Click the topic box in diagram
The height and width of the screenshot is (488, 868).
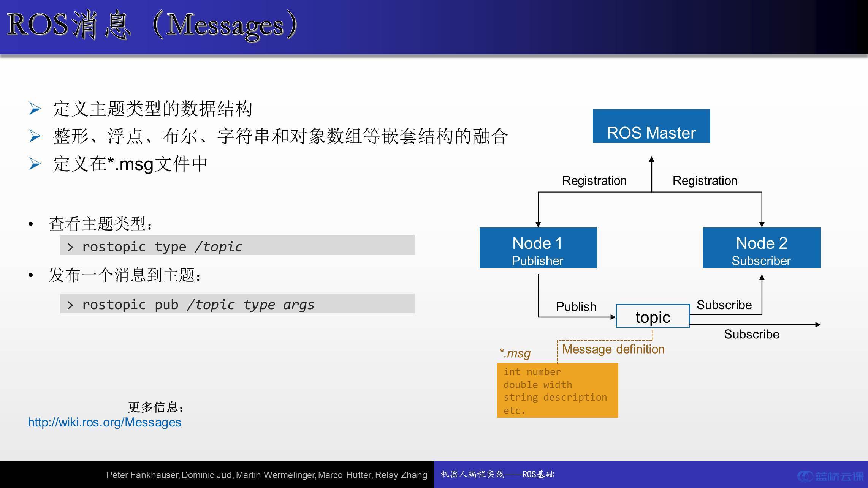653,316
